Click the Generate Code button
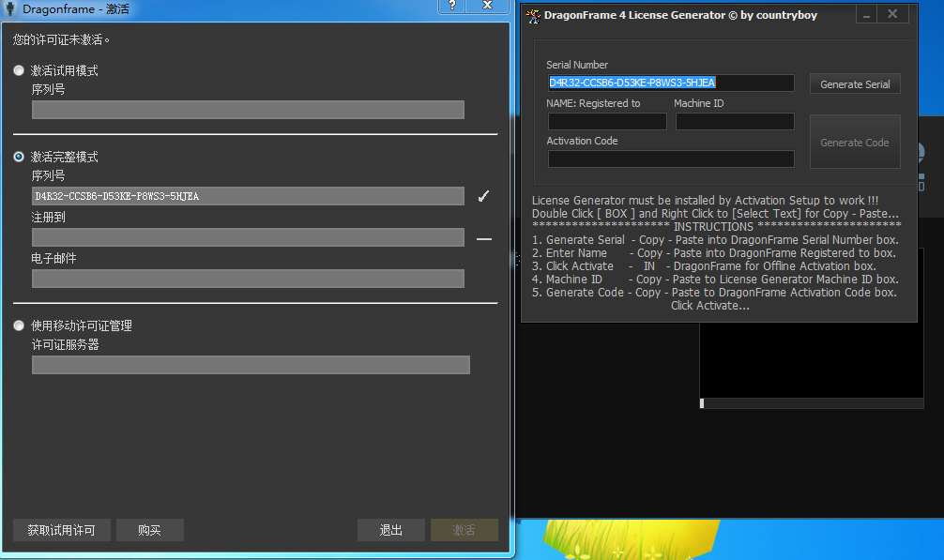 point(855,142)
